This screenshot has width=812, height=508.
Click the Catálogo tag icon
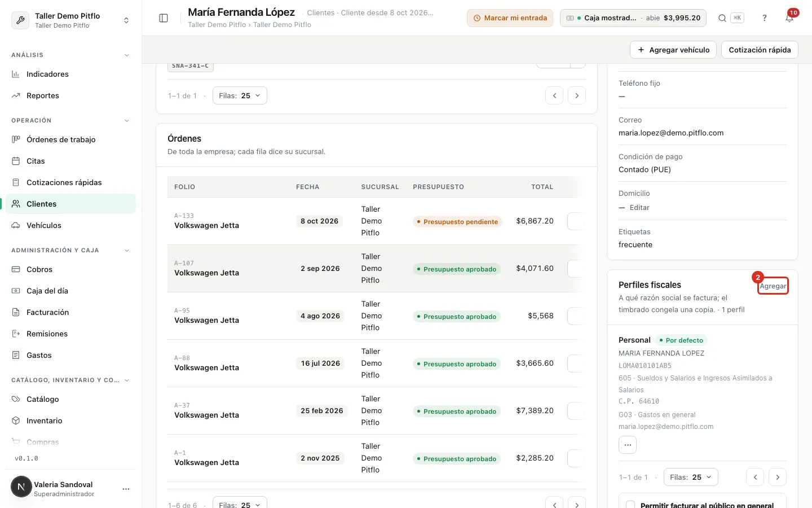point(16,399)
